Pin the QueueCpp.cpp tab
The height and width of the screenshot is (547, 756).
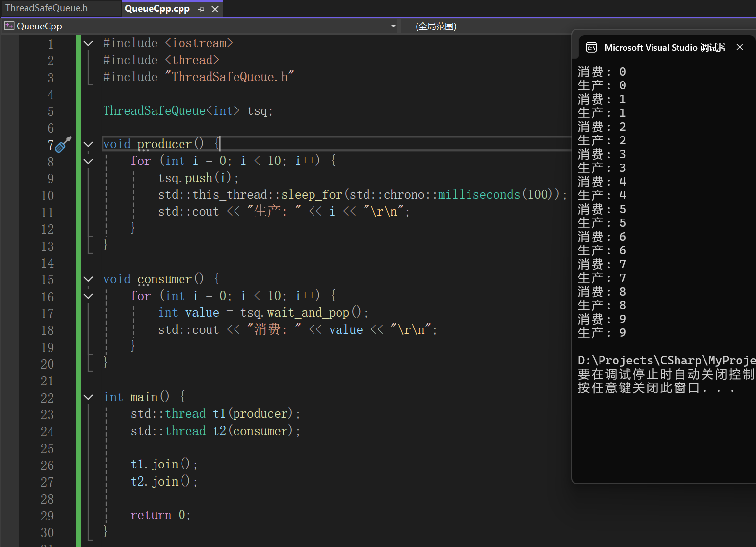201,9
